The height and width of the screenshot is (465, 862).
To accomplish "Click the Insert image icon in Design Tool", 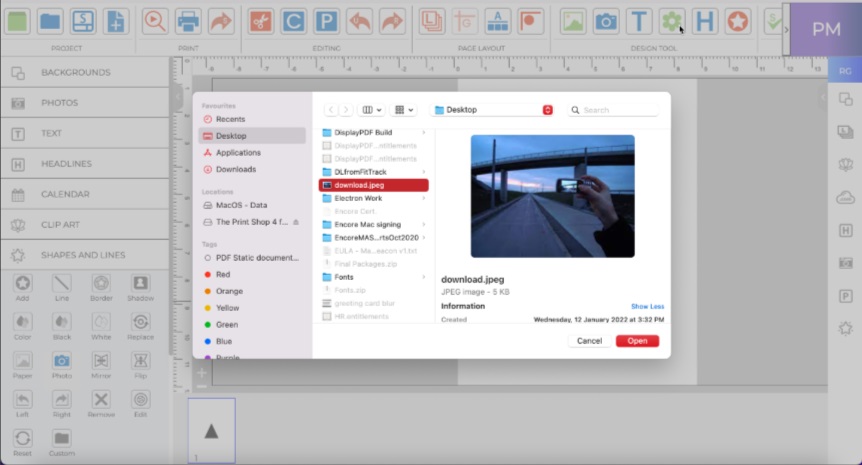I will tap(573, 22).
